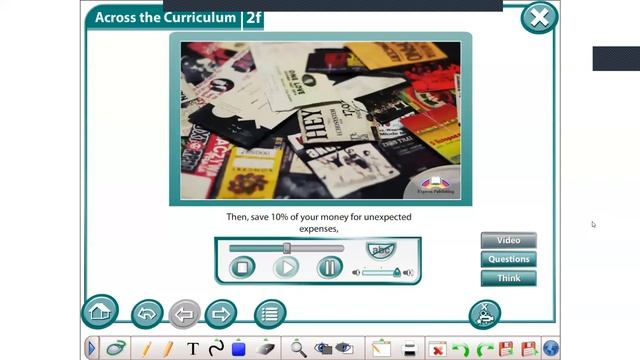The image size is (640, 360).
Task: Select the mouse pointer tool
Action: (x=116, y=348)
